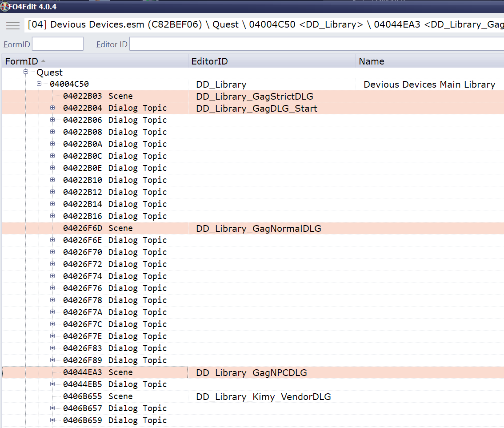Viewport: 504px width, 428px height.
Task: Expand Dialog Topic 04026F70
Action: point(52,252)
